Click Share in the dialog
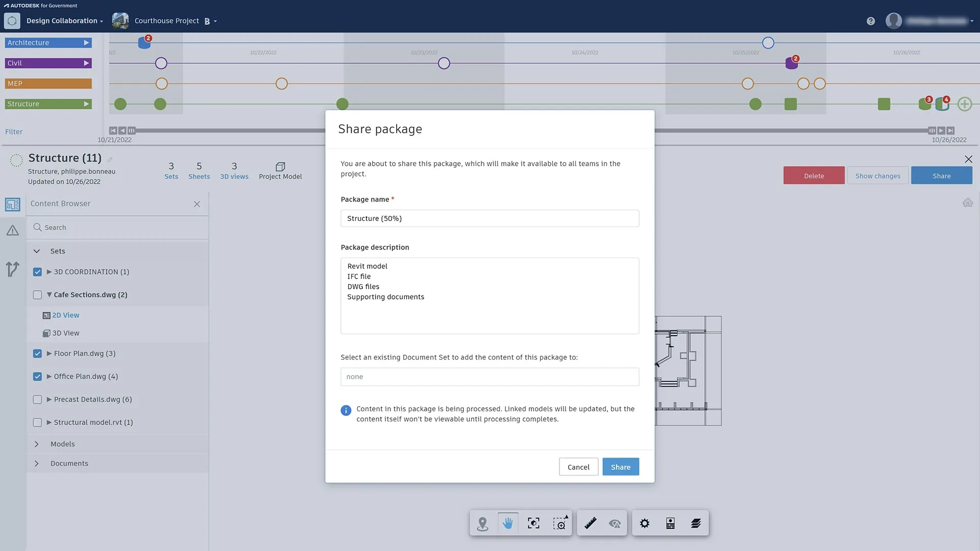Image resolution: width=980 pixels, height=551 pixels. [620, 467]
